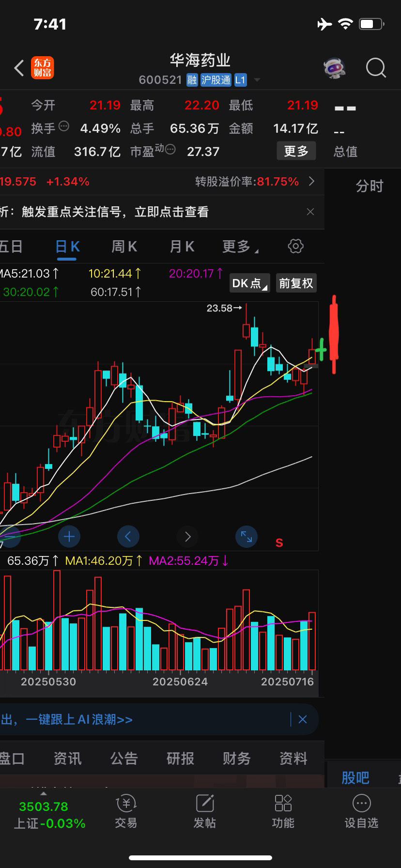Image resolution: width=401 pixels, height=868 pixels.
Task: Tap the 20:20.17 moving average value
Action: point(196,274)
